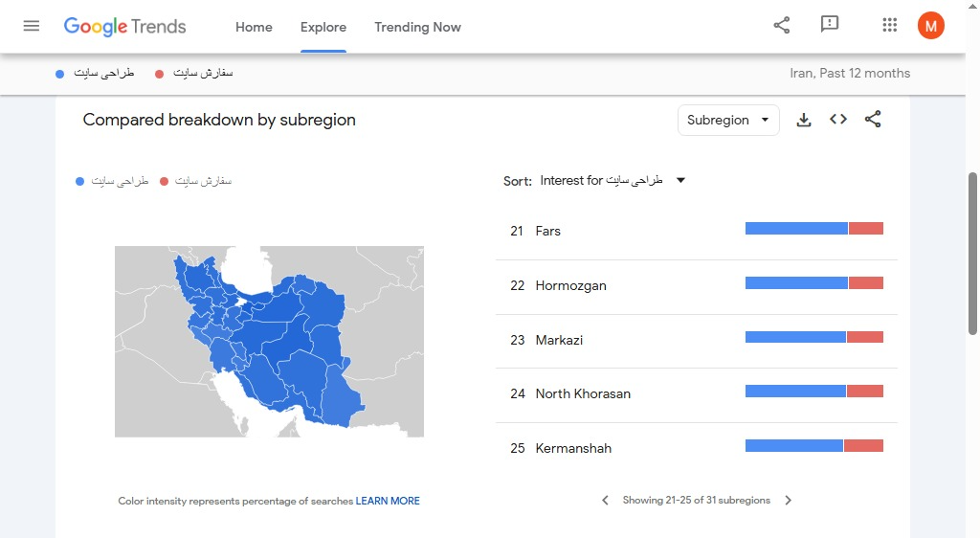Open the send feedback icon
The width and height of the screenshot is (980, 538).
click(830, 26)
